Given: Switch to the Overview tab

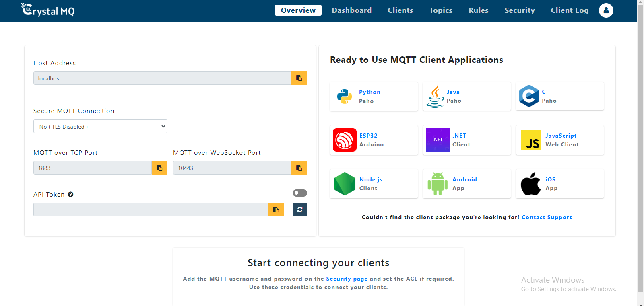Looking at the screenshot, I should (298, 10).
